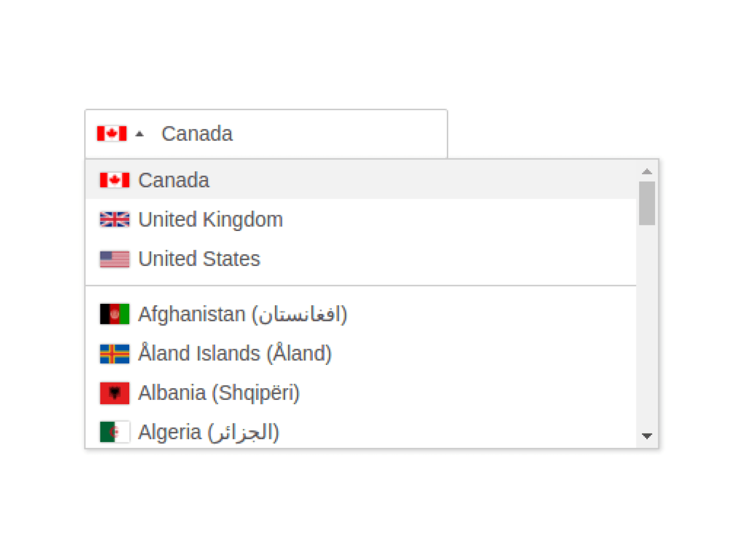Click the Åland Islands flag icon
Viewport: 747px width, 560px height.
click(114, 354)
